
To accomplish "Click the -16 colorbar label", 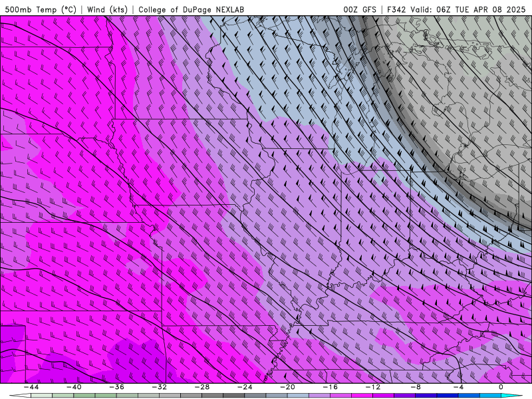I will tap(330, 387).
